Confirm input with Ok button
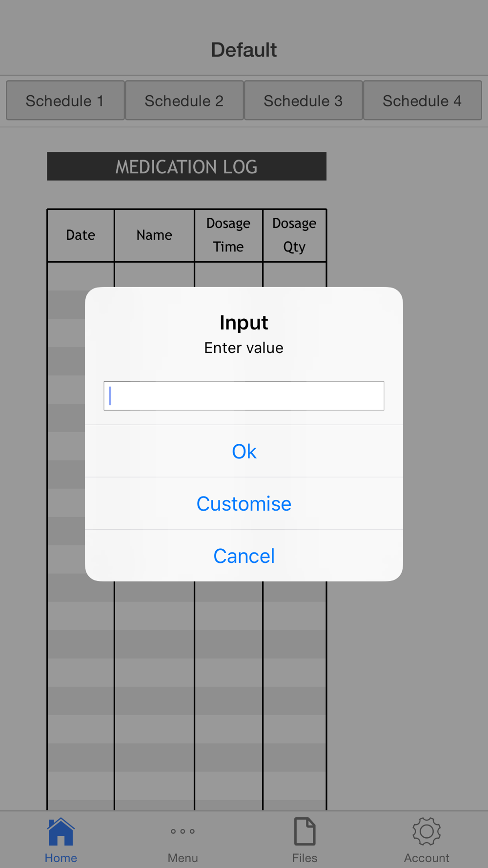This screenshot has width=488, height=868. click(244, 451)
